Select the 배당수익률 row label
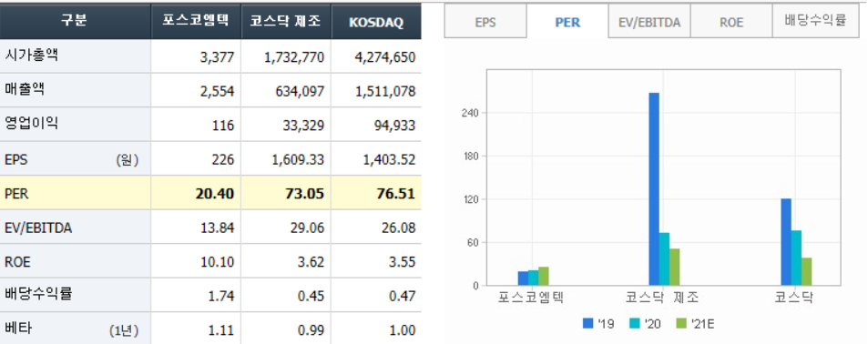Viewport: 868px width, 344px height. [x=38, y=294]
